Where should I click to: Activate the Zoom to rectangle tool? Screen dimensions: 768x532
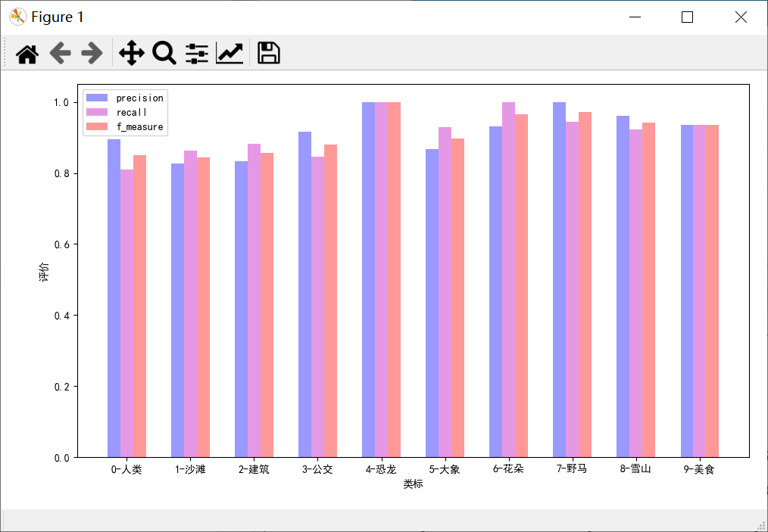pyautogui.click(x=164, y=53)
